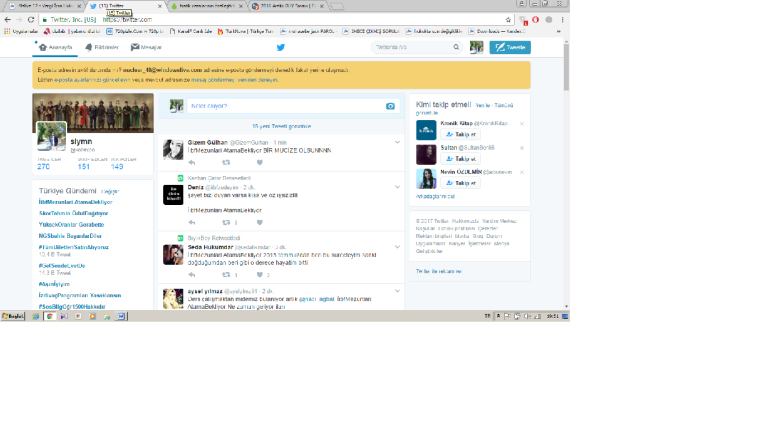Expand options for Seda Hukumdar's tweet
760x429 pixels.
[x=397, y=247]
